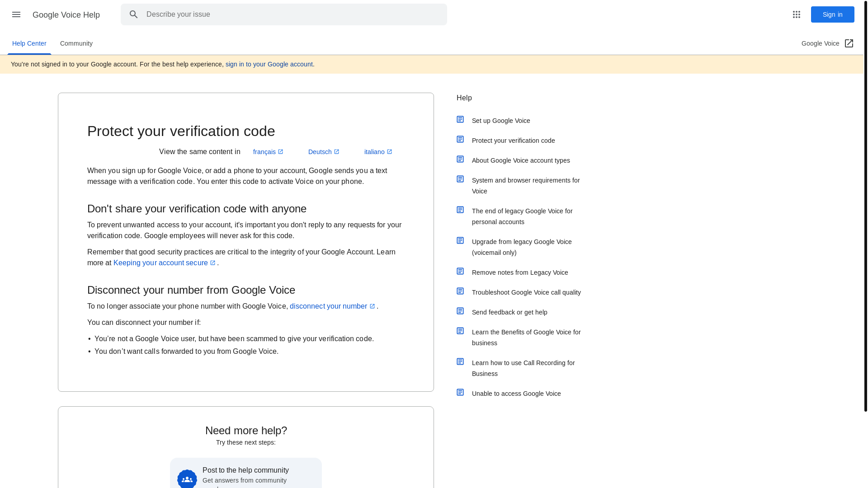Click the community people icon
The width and height of the screenshot is (868, 488).
coord(187,479)
